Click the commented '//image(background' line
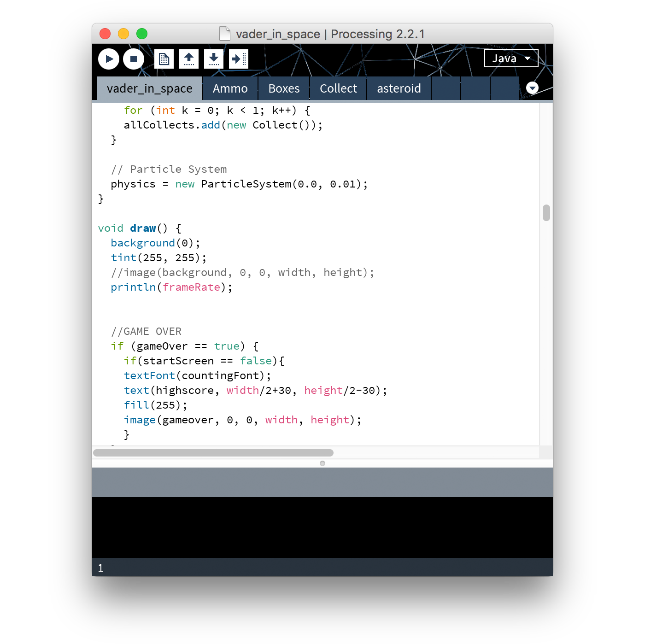This screenshot has width=645, height=644. point(243,273)
